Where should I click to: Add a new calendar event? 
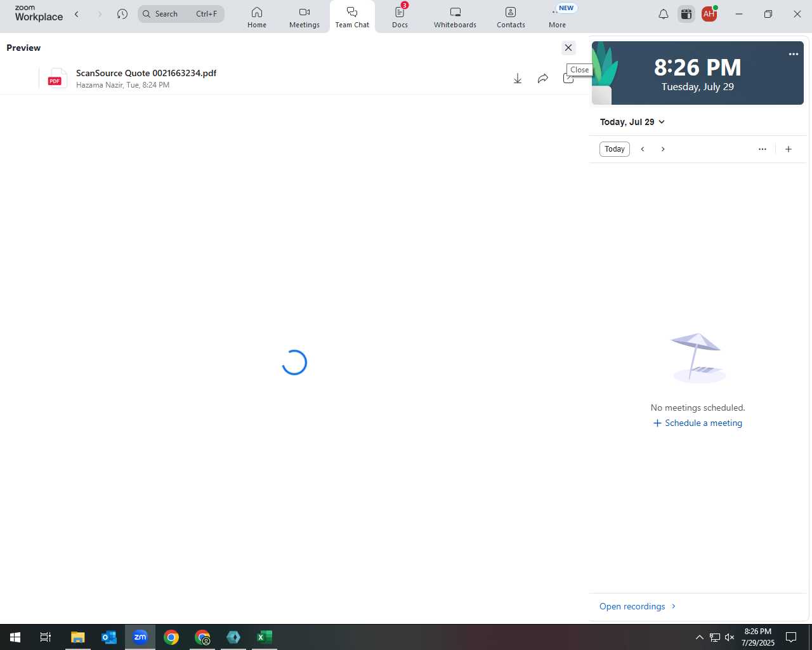click(789, 149)
